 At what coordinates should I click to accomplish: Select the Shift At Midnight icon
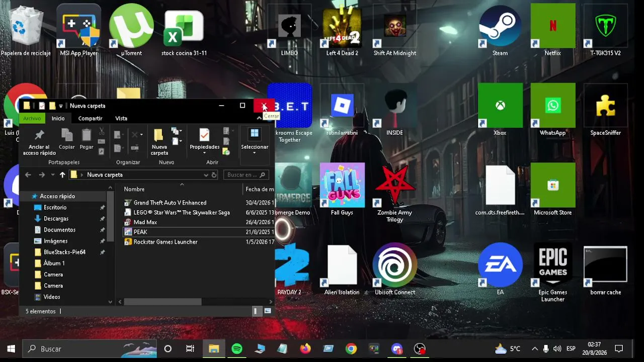click(x=395, y=30)
